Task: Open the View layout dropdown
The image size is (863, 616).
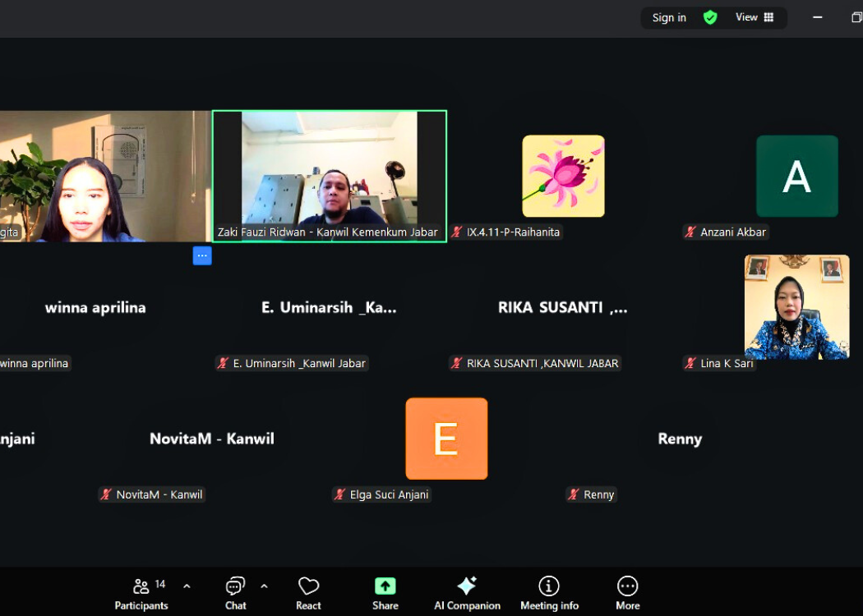Action: pyautogui.click(x=755, y=17)
